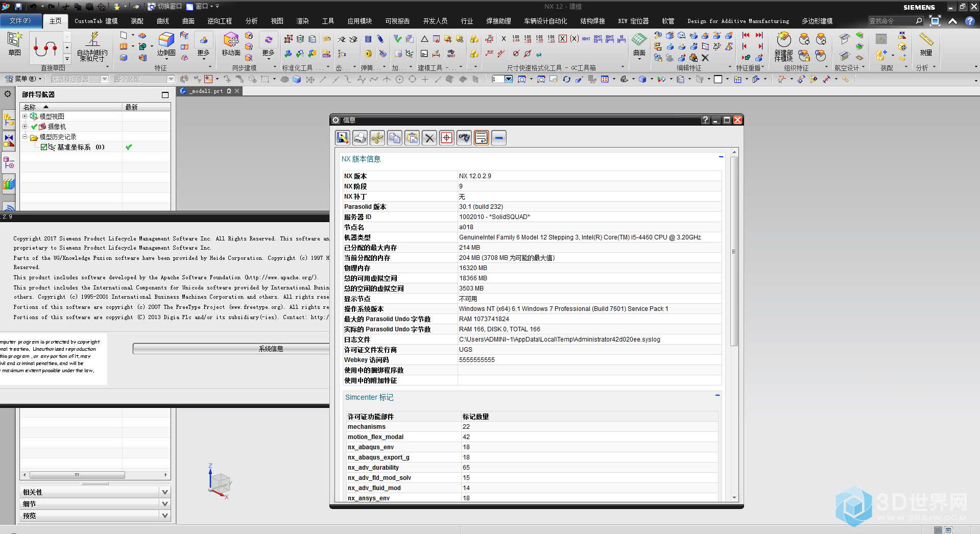Open the 无选择过滤器 combo box
Viewport: 980px width, 534px height.
click(x=80, y=79)
